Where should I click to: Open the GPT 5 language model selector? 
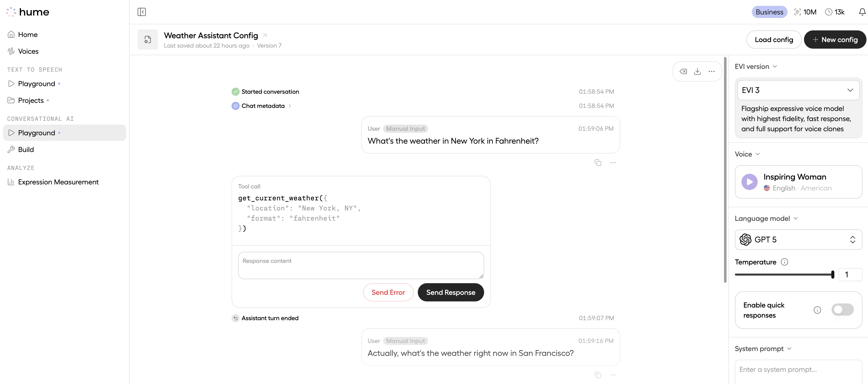point(798,240)
